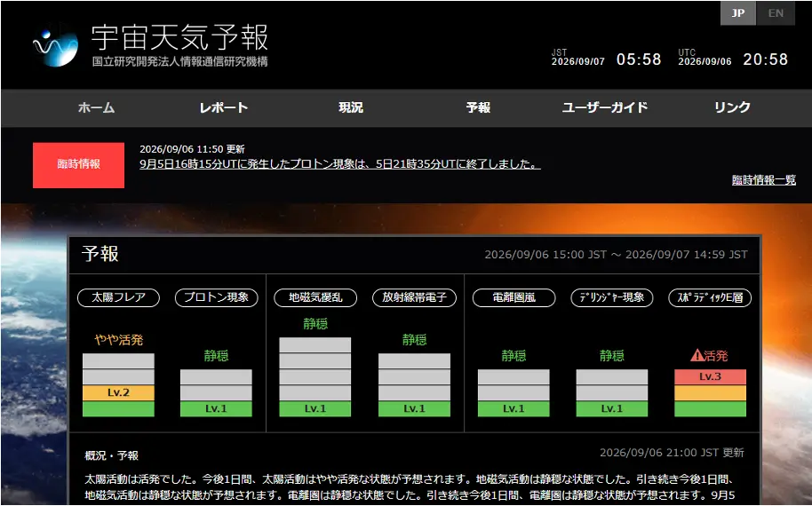
Task: Open the プロトン現象 end notice link
Action: 340,164
